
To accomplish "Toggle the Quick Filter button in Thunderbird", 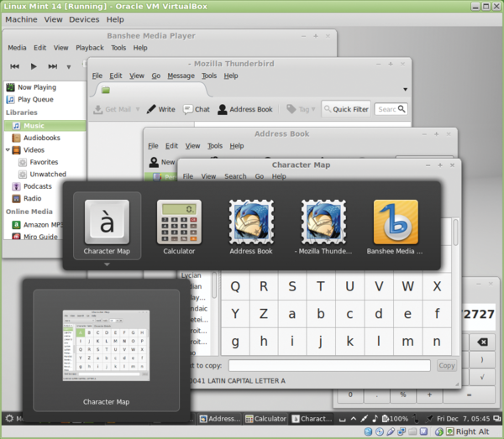I will pyautogui.click(x=344, y=109).
